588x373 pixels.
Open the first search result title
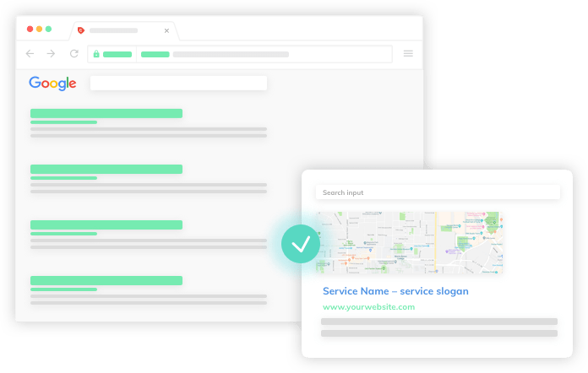click(106, 113)
